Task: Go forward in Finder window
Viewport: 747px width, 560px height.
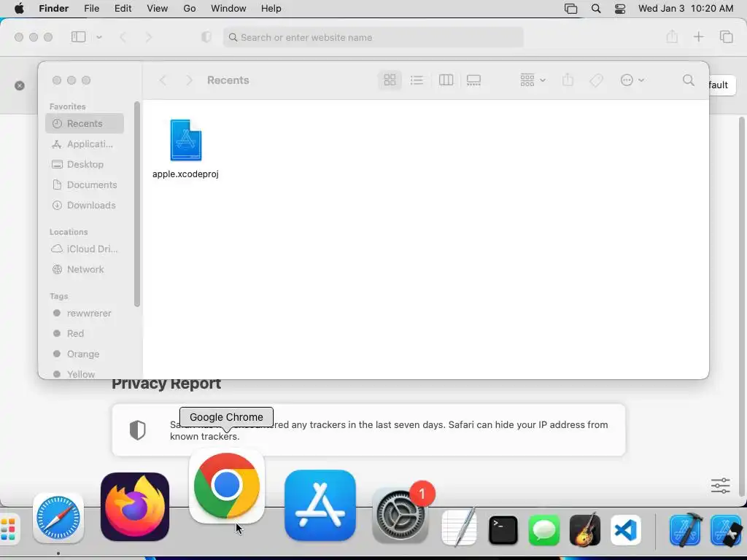Action: pyautogui.click(x=189, y=80)
